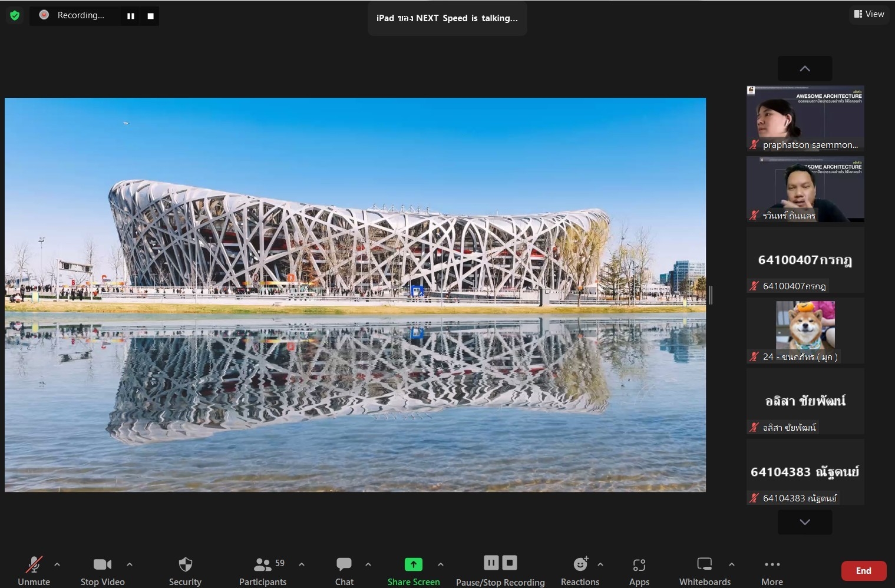Open the Security options
The image size is (895, 588).
click(185, 570)
